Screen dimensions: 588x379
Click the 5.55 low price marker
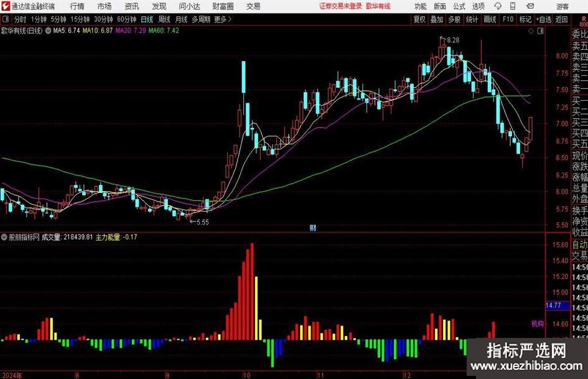click(x=202, y=222)
